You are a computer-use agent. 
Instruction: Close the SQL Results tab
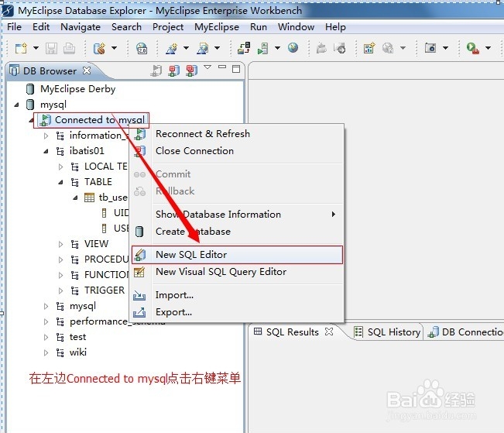coord(329,332)
